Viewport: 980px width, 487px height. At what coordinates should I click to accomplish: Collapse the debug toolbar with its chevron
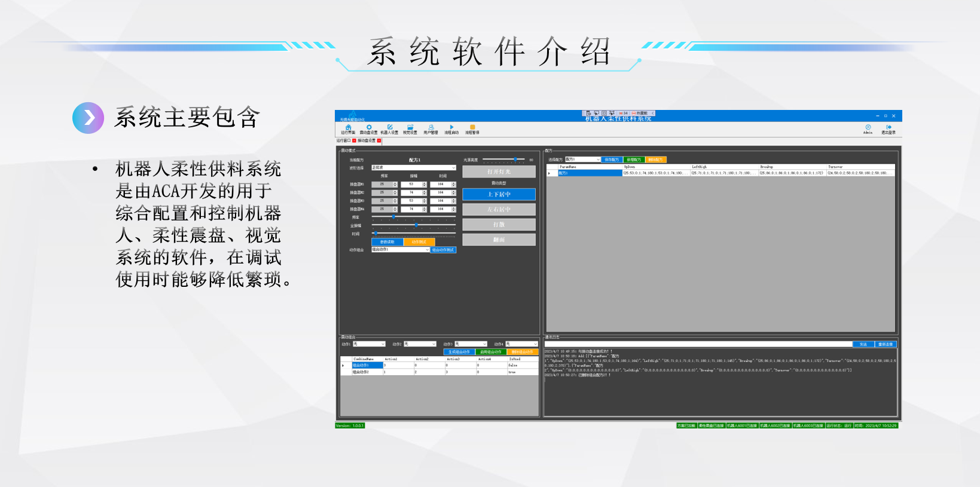tap(653, 113)
